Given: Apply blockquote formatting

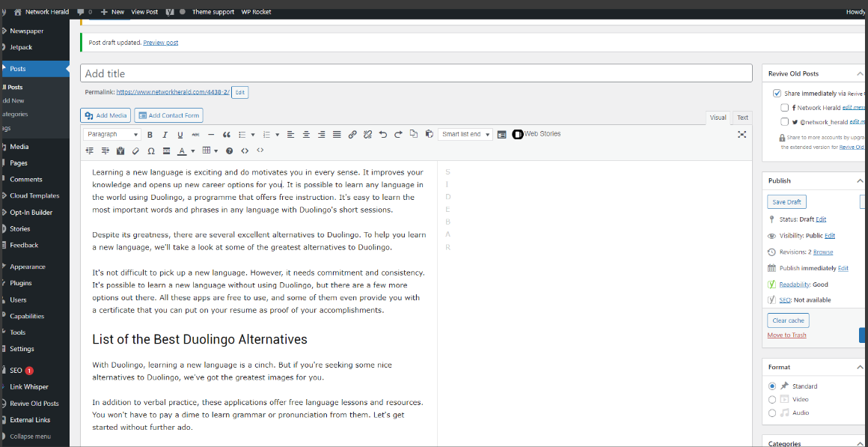Looking at the screenshot, I should [x=226, y=134].
